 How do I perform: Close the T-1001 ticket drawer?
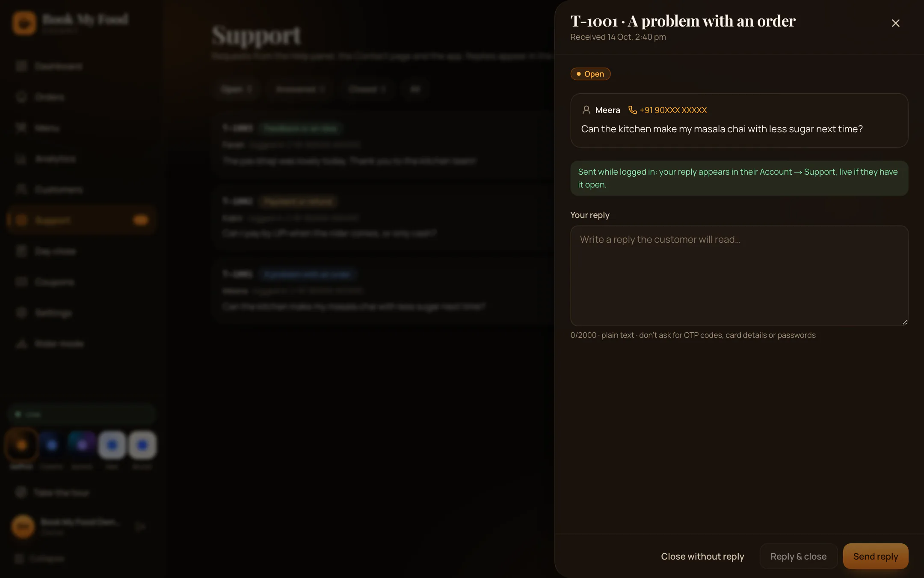pos(895,23)
